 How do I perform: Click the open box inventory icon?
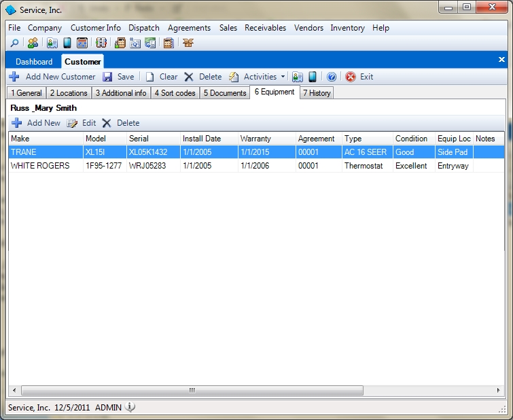(x=188, y=43)
